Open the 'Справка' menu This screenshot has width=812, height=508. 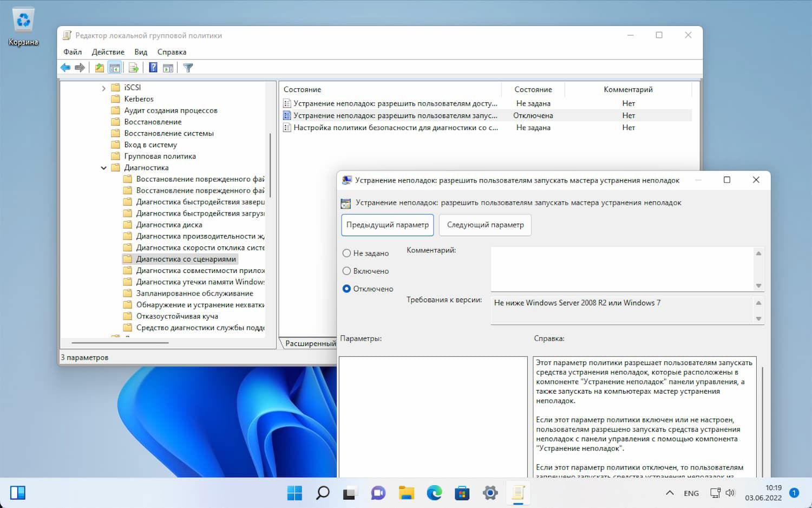tap(172, 52)
